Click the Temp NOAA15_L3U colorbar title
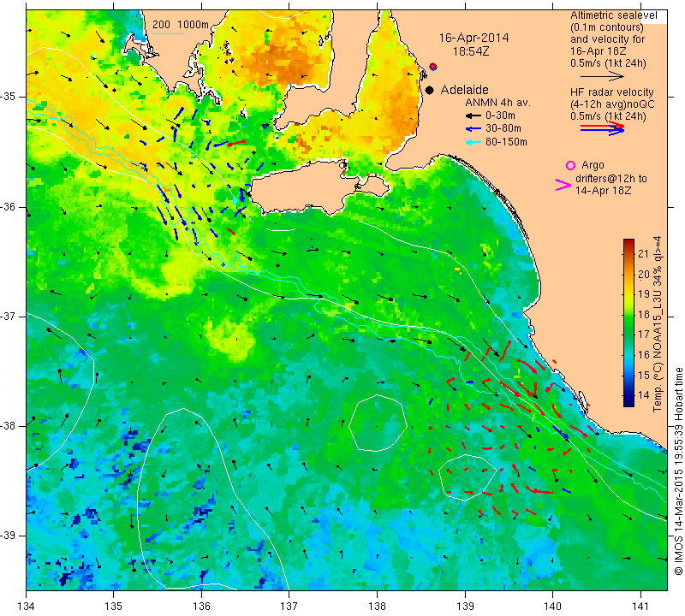The height and width of the screenshot is (616, 685). point(658,324)
